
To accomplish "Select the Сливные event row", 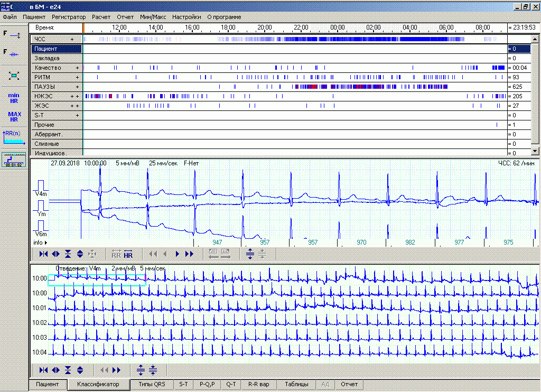I will pos(57,144).
